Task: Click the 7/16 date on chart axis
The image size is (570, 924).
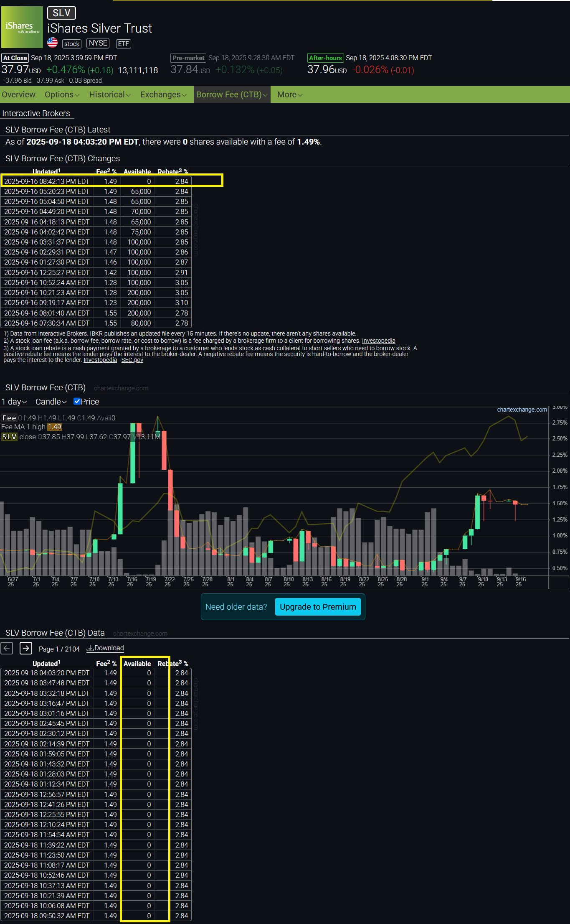Action: (132, 582)
